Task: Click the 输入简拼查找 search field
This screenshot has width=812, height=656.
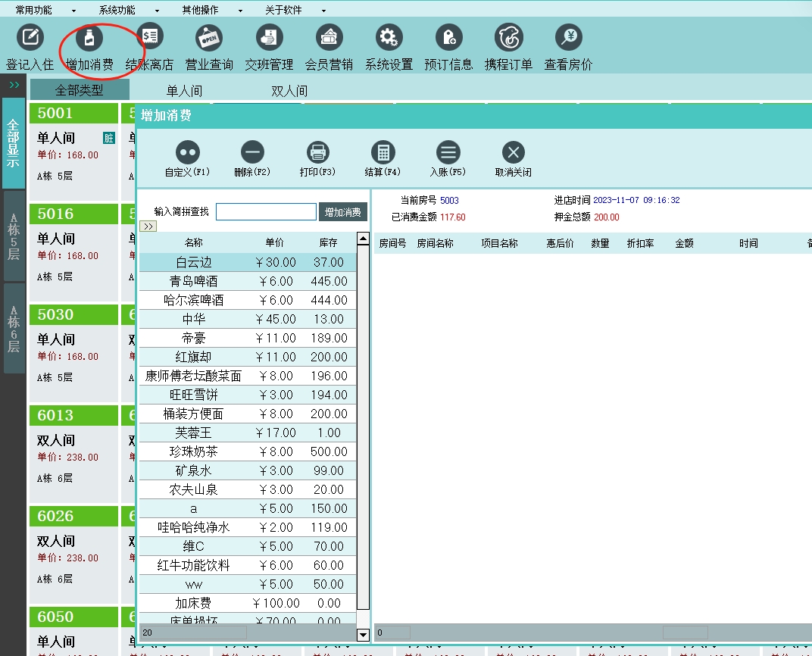Action: tap(266, 212)
